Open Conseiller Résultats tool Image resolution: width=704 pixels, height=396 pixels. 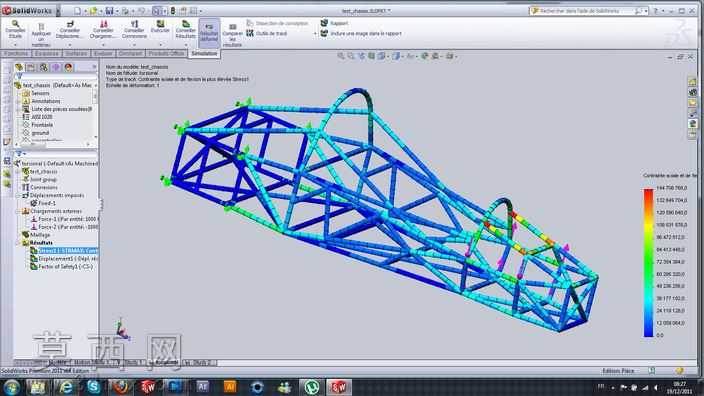pos(185,30)
